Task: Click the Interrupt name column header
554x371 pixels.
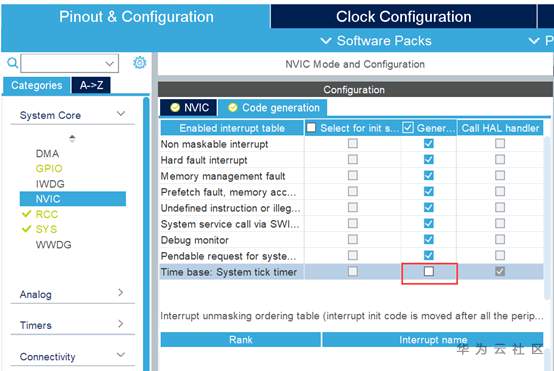Action: pyautogui.click(x=433, y=340)
